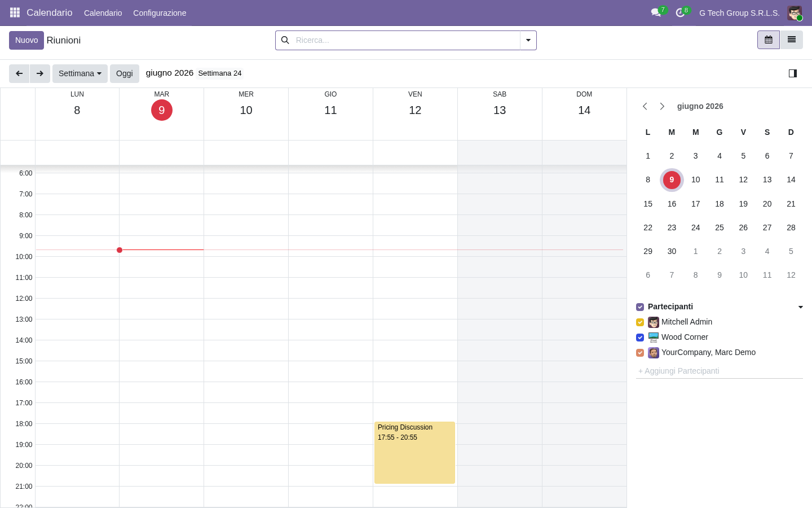Select 9 in the mini calendar
The image size is (812, 508).
pos(672,179)
